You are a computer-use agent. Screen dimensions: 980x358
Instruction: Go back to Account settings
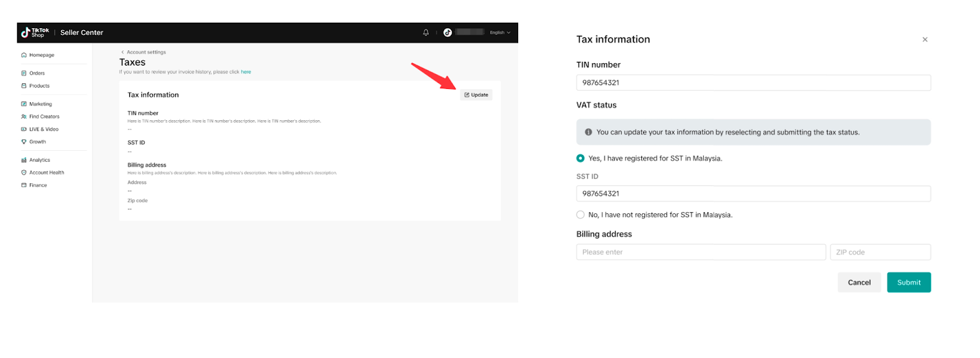click(x=144, y=52)
